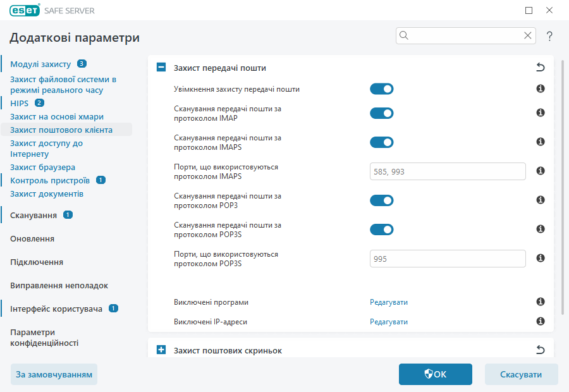Toggle off POP3S mail scanning
The height and width of the screenshot is (392, 569).
[381, 229]
